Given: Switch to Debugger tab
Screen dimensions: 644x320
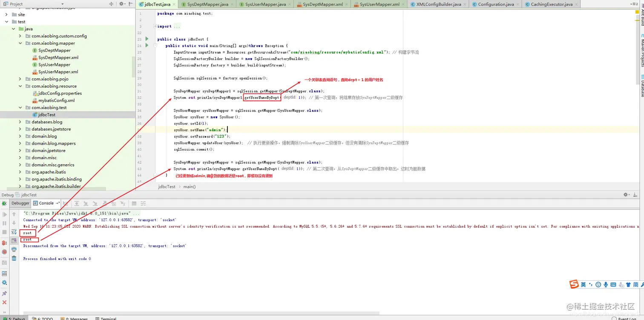Looking at the screenshot, I should 20,203.
